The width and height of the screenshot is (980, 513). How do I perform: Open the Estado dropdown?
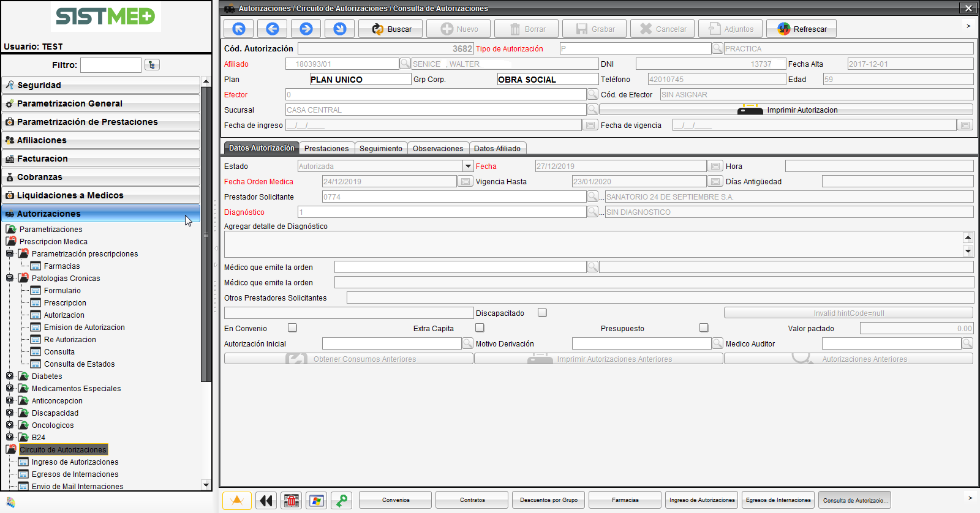(x=468, y=167)
